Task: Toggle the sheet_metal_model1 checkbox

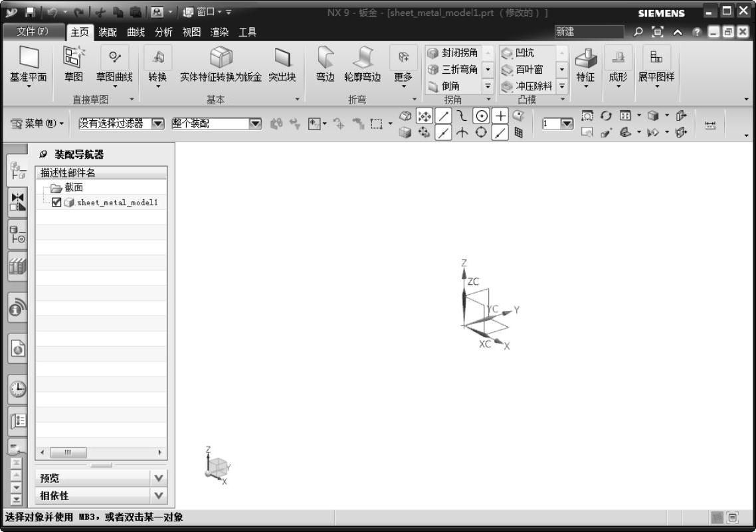Action: [56, 203]
